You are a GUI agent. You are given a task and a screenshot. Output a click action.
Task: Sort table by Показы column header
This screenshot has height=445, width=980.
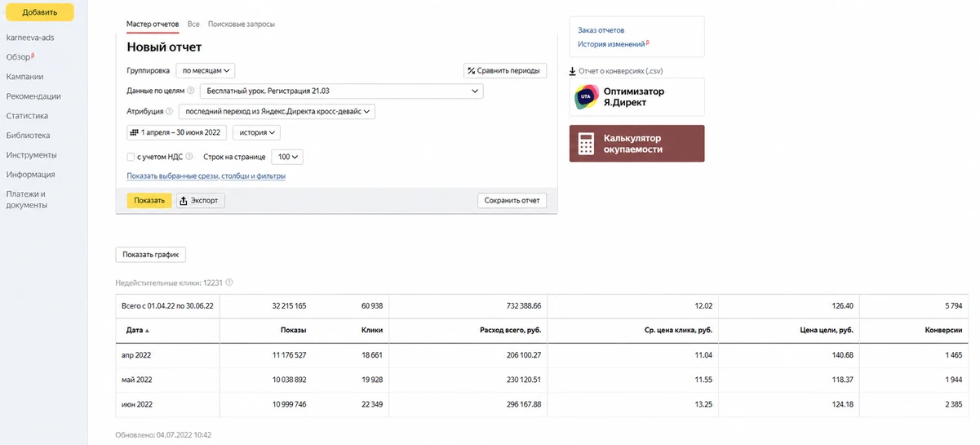click(292, 331)
